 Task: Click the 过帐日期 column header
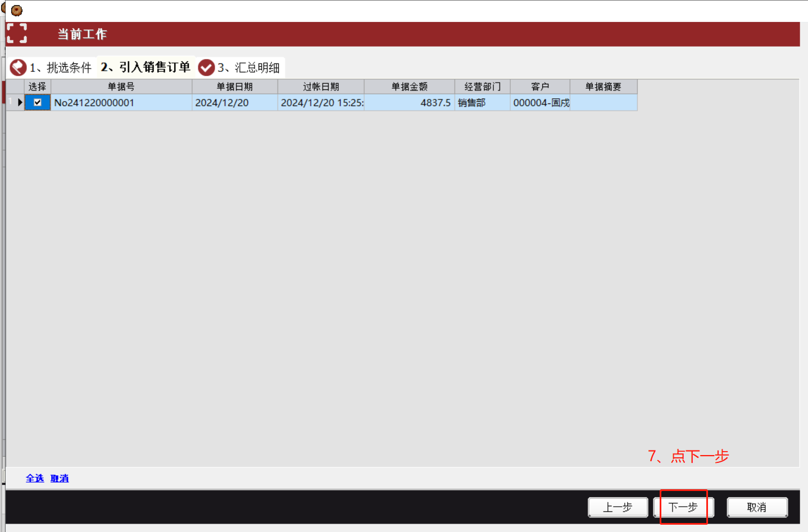coord(321,87)
